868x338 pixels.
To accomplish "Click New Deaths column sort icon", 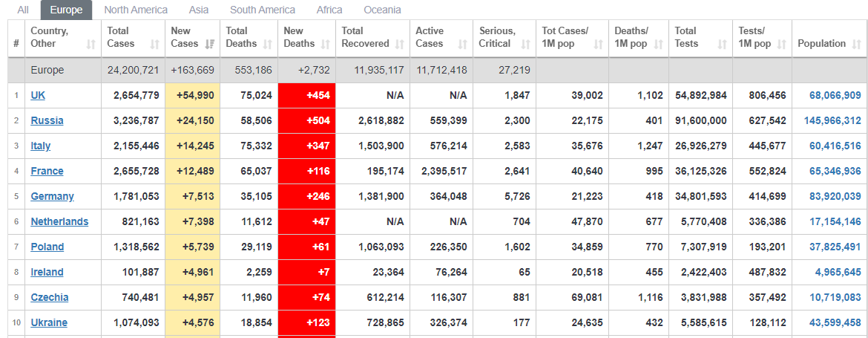I will 325,45.
